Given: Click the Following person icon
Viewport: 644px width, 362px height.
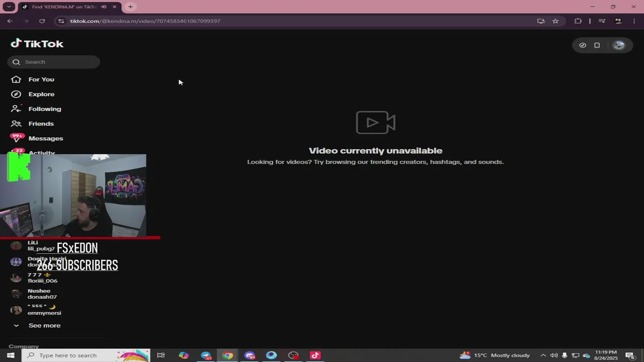Looking at the screenshot, I should tap(16, 109).
